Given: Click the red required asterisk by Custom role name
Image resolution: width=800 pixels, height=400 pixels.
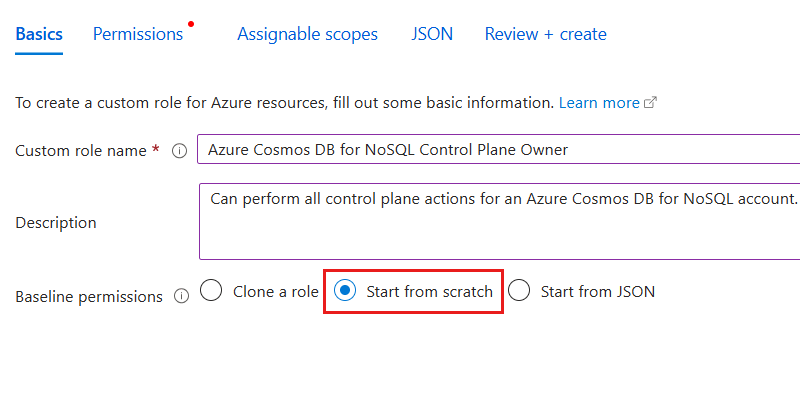Looking at the screenshot, I should point(155,150).
